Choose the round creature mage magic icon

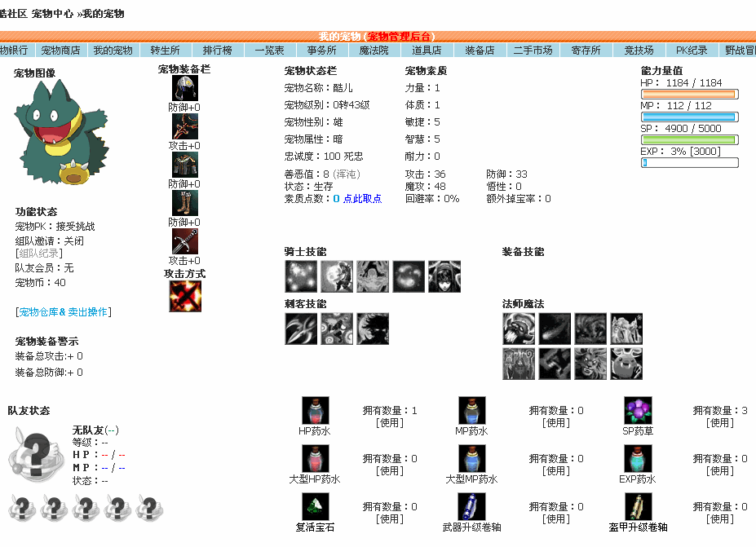(x=626, y=364)
